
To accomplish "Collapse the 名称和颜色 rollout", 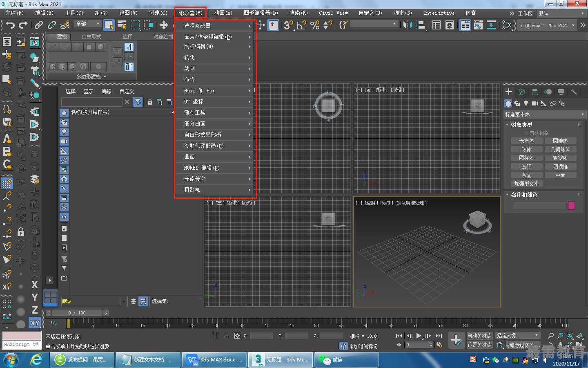I will tap(524, 195).
